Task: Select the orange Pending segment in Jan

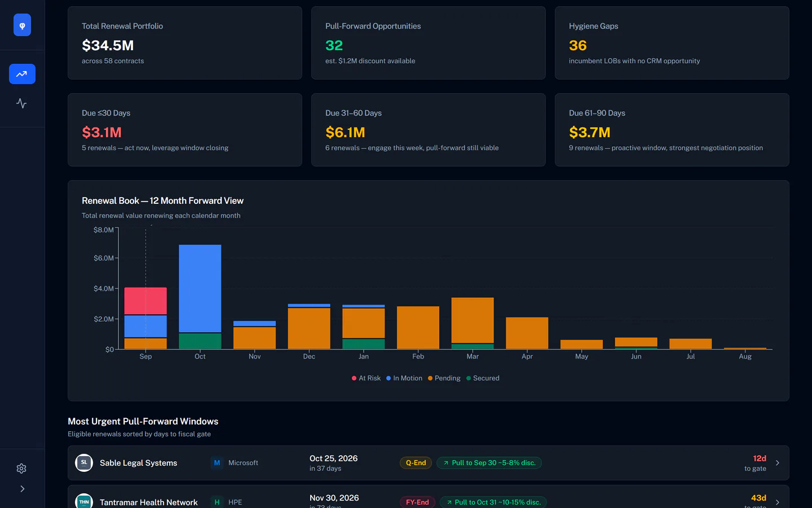Action: tap(364, 323)
